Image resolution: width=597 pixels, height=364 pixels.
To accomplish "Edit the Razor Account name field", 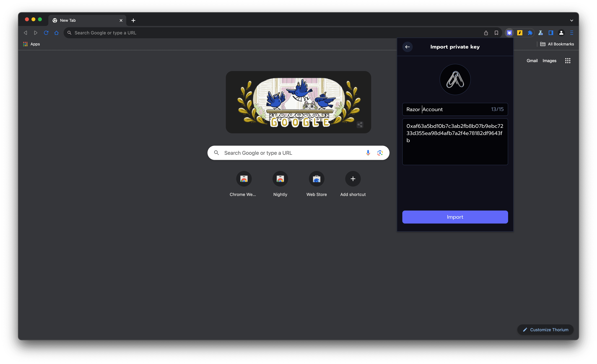I will (x=455, y=109).
